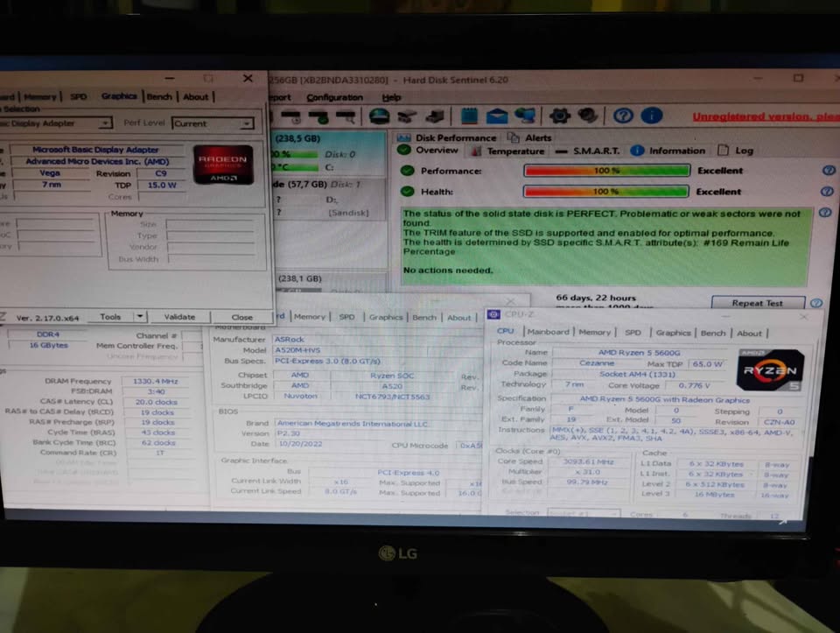
Task: Open settings via the first gear icon in toolbar
Action: pos(559,116)
